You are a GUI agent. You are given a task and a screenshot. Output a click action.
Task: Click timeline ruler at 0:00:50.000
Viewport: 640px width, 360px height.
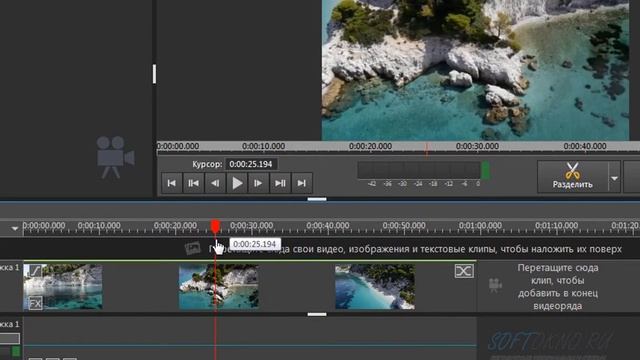pyautogui.click(x=404, y=226)
